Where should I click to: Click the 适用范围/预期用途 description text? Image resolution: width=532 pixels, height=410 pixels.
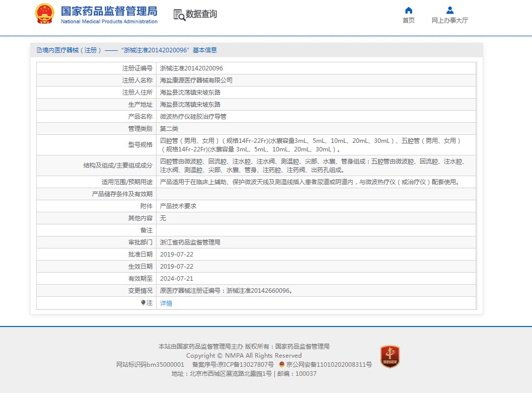coord(311,182)
